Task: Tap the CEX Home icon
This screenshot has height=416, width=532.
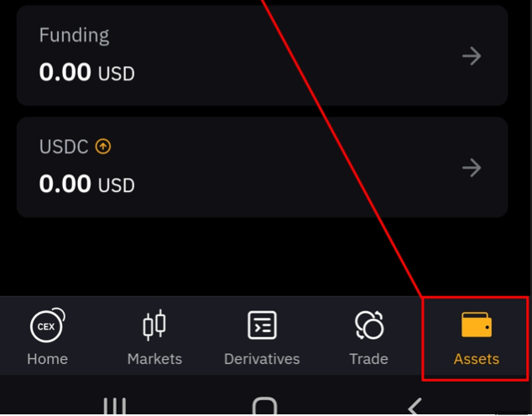Action: click(x=48, y=325)
